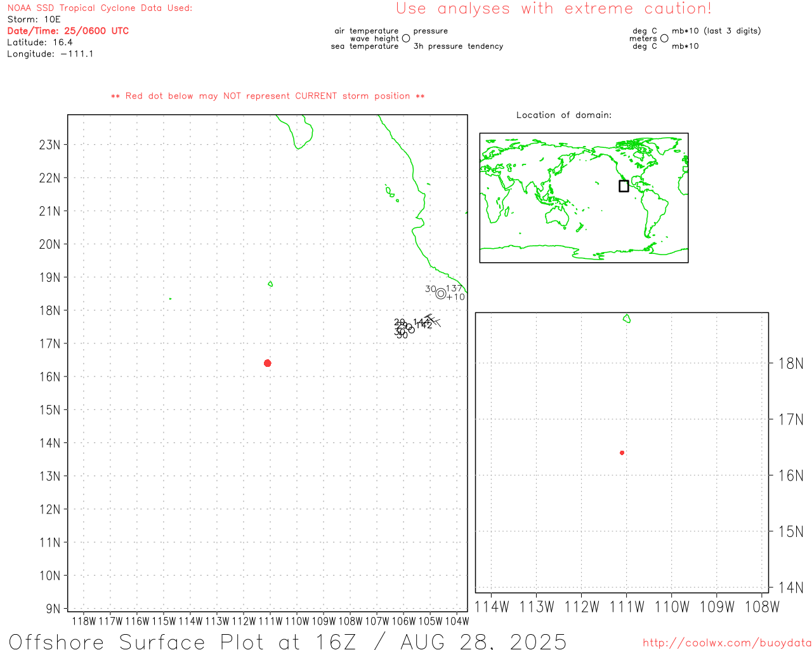The height and width of the screenshot is (650, 812).
Task: Click the '108W' label under the zoomed map
Action: 762,607
